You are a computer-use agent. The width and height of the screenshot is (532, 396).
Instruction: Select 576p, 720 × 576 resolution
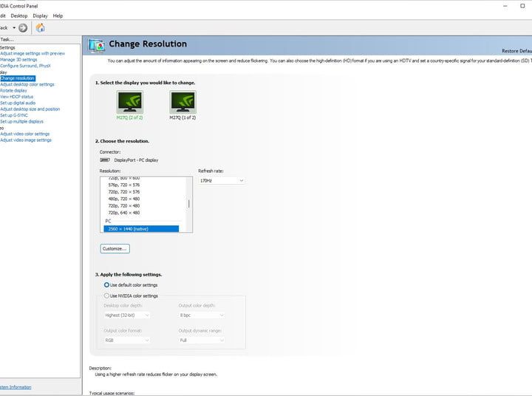124,185
